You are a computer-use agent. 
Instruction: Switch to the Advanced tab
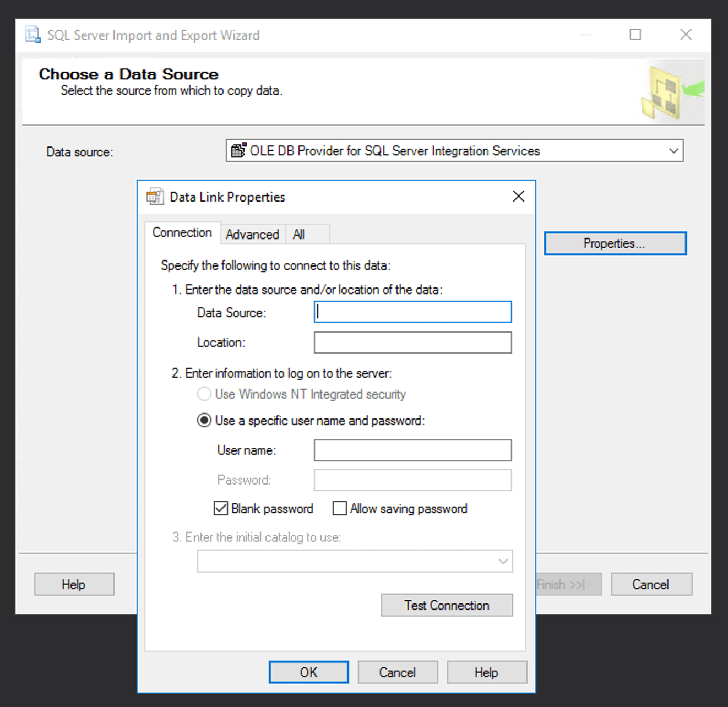pos(252,235)
